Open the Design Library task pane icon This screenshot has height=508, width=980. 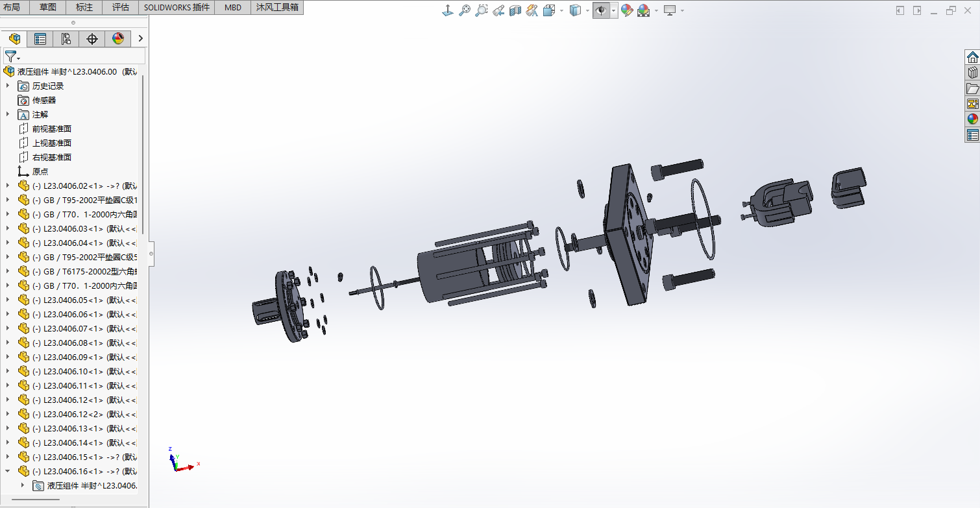pos(972,72)
